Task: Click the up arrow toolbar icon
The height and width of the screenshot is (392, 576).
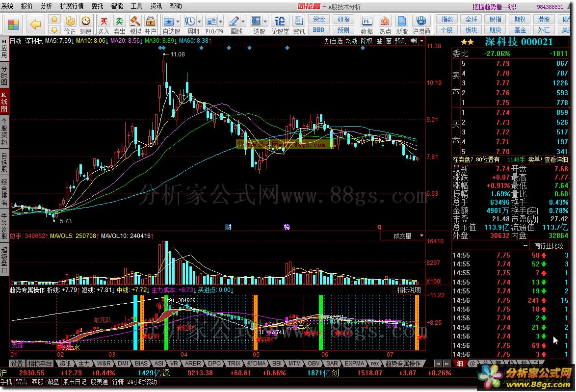Action: (54, 19)
